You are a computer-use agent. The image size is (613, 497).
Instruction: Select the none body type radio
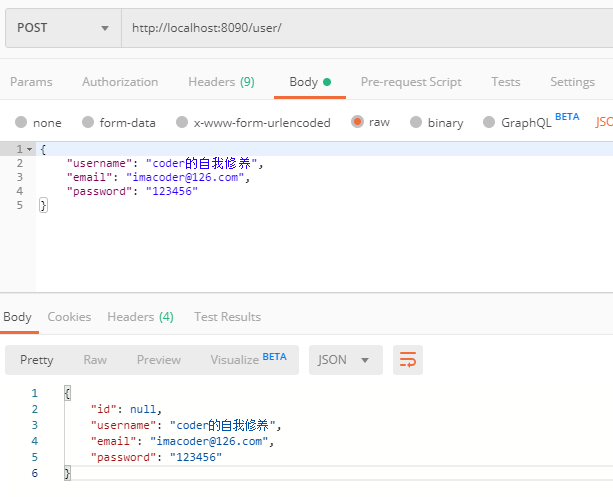tap(21, 122)
